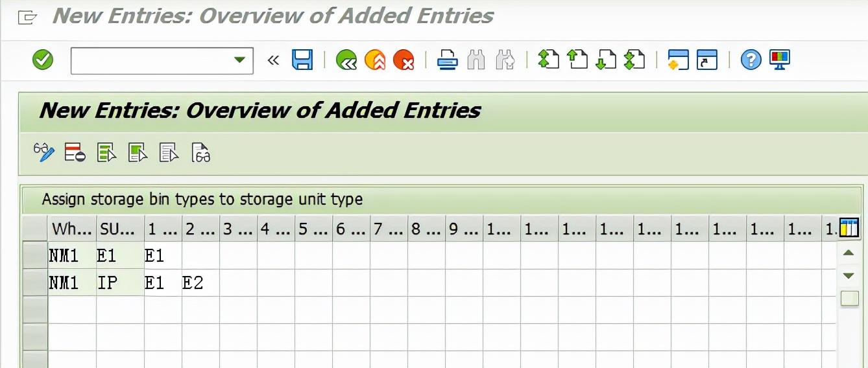Screen dimensions: 868x368
Task: Click the glasses and pencil Display/Change icon
Action: click(44, 152)
